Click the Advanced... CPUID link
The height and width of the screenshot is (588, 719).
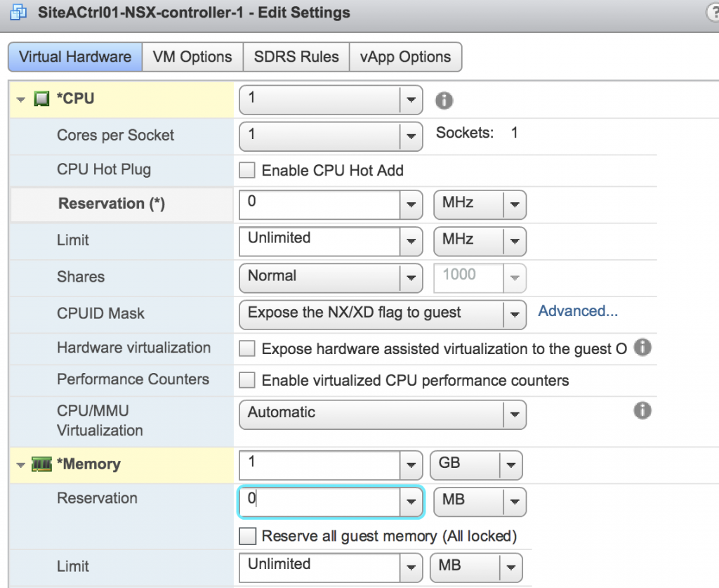(x=578, y=311)
